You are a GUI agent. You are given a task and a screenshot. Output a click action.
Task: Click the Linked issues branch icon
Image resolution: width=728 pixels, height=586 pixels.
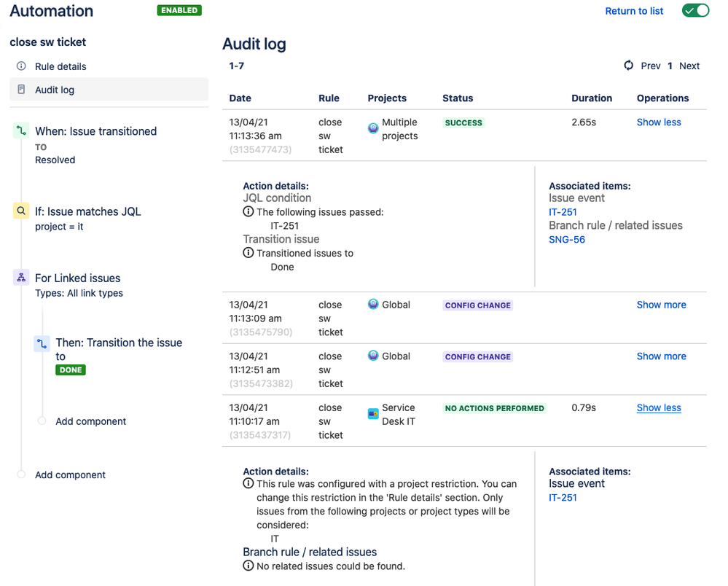point(20,278)
